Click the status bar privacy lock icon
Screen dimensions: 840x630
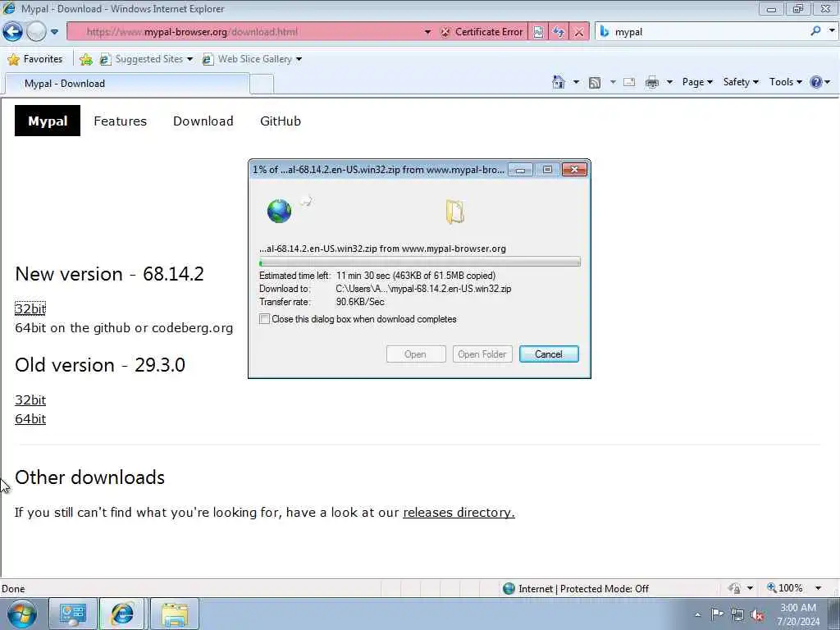click(734, 588)
